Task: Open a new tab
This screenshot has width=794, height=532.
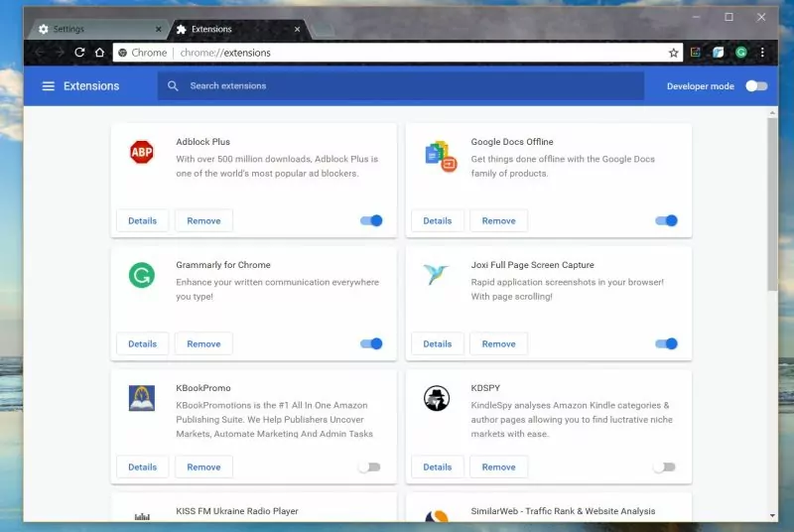Action: tap(322, 30)
